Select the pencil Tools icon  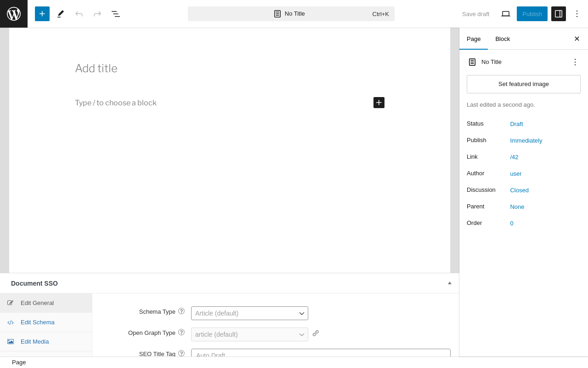(x=61, y=14)
